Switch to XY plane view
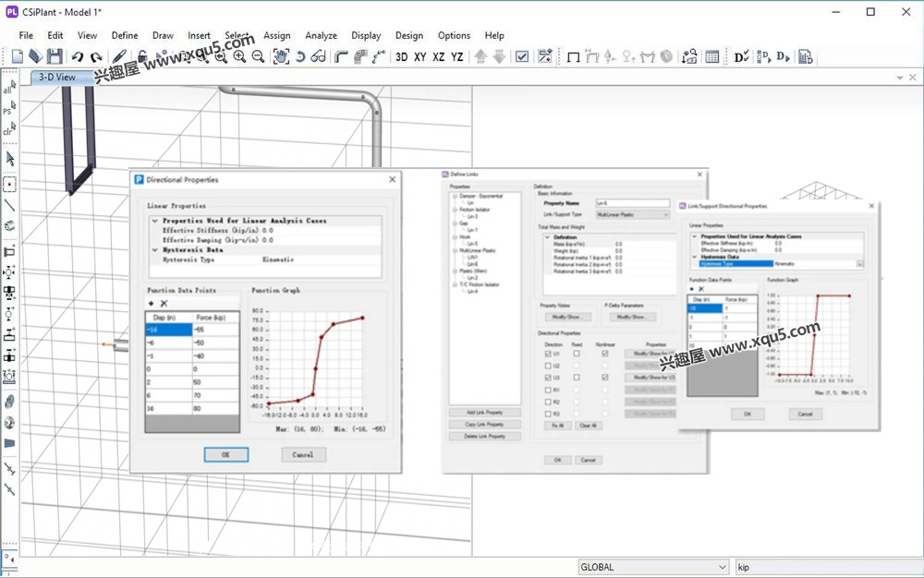Image resolution: width=924 pixels, height=578 pixels. click(x=420, y=57)
